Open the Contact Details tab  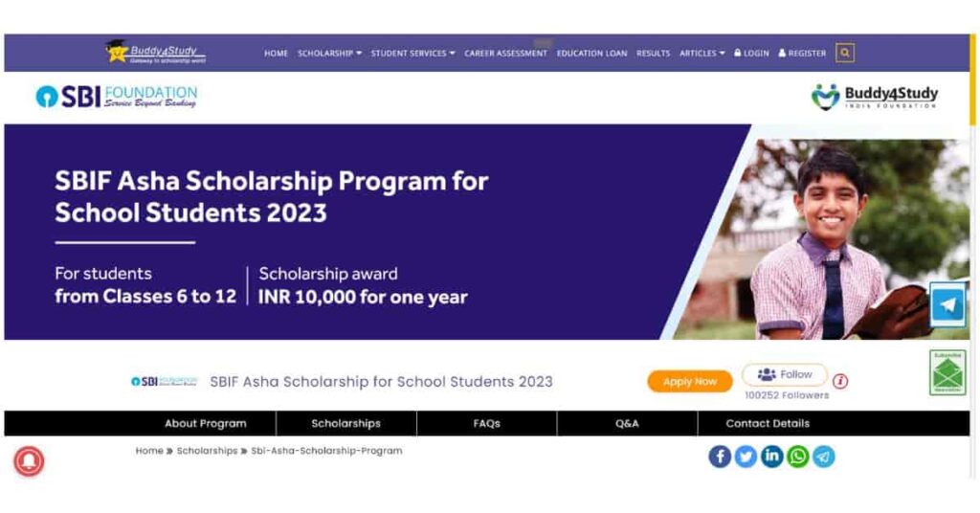pos(768,424)
